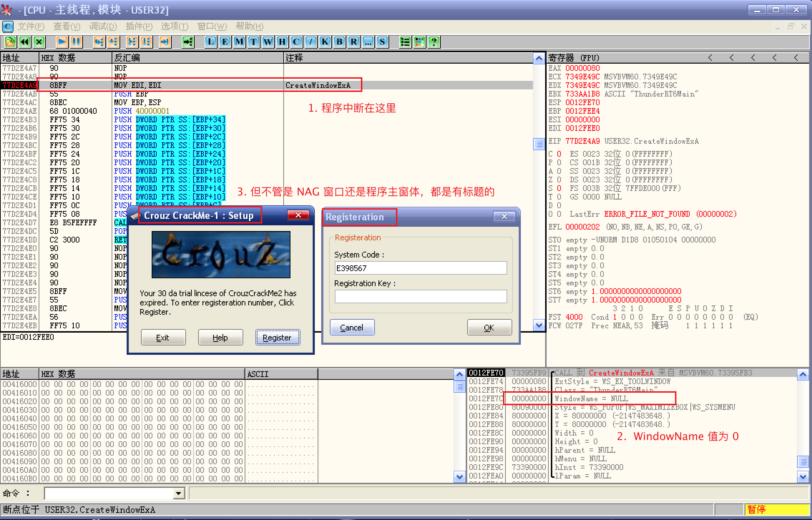Screen dimensions: 812x520
Task: Open Executable modules E toolbar icon
Action: point(225,42)
